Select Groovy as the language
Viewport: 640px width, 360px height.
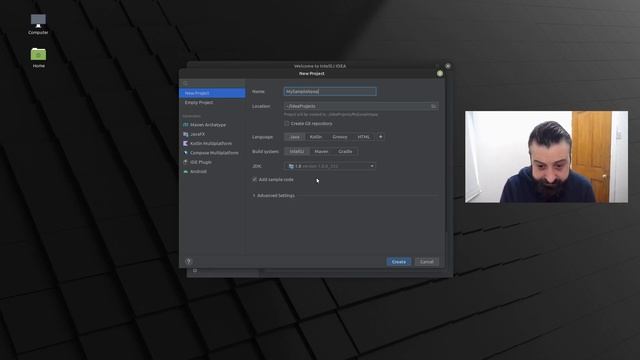click(x=340, y=137)
